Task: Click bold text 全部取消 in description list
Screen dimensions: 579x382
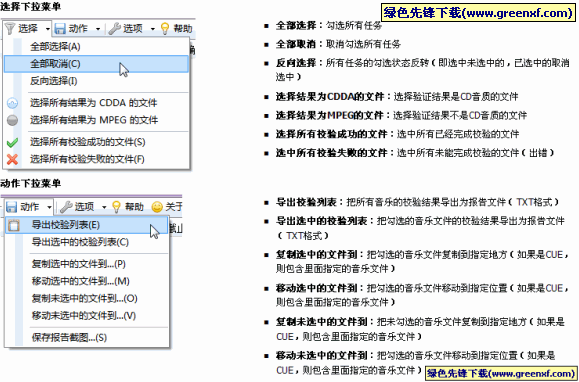Action: (296, 45)
